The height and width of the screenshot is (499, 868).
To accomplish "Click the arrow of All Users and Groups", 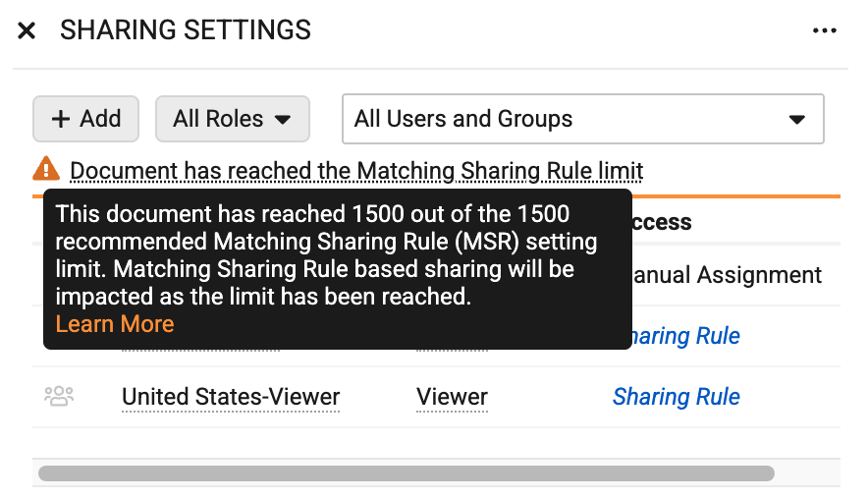I will coord(796,120).
